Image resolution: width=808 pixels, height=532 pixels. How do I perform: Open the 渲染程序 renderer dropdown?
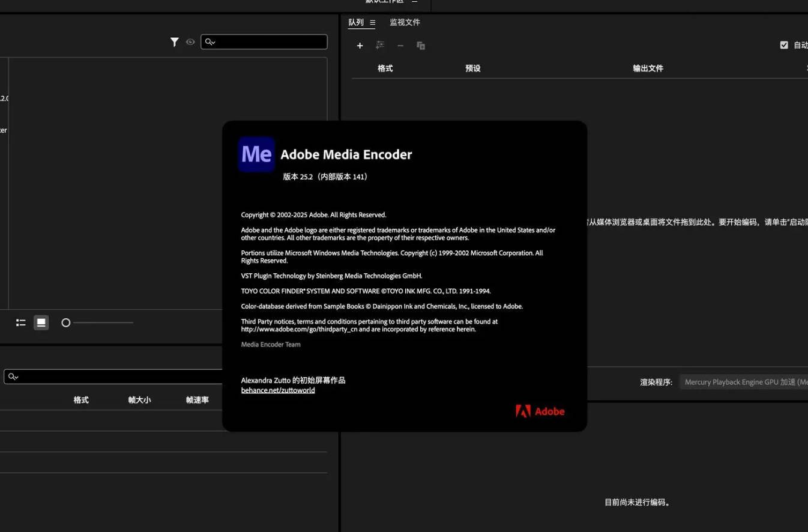coord(744,382)
